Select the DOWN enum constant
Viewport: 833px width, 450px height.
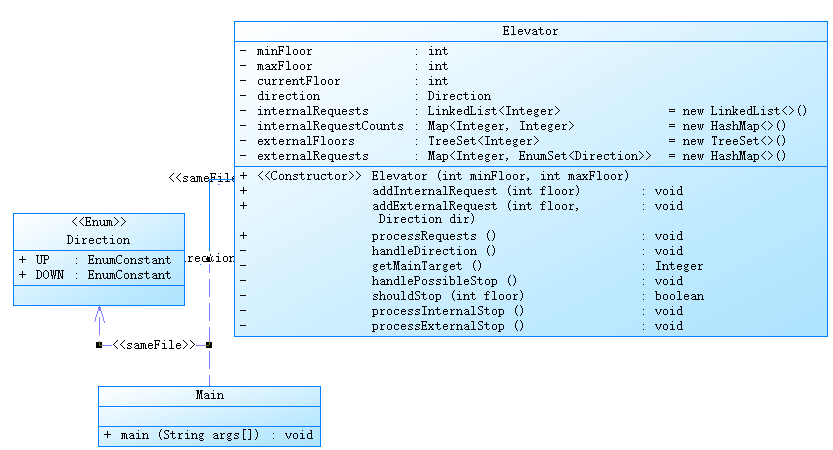click(95, 275)
